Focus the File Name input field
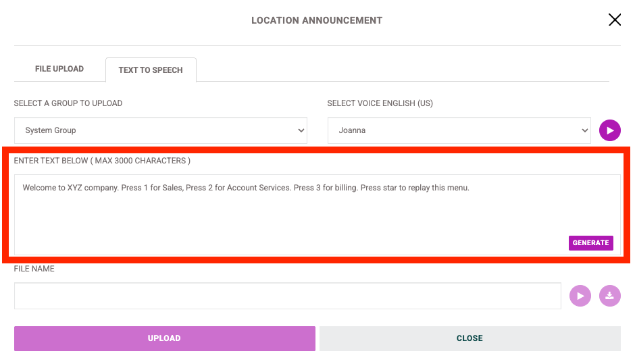 coord(288,296)
